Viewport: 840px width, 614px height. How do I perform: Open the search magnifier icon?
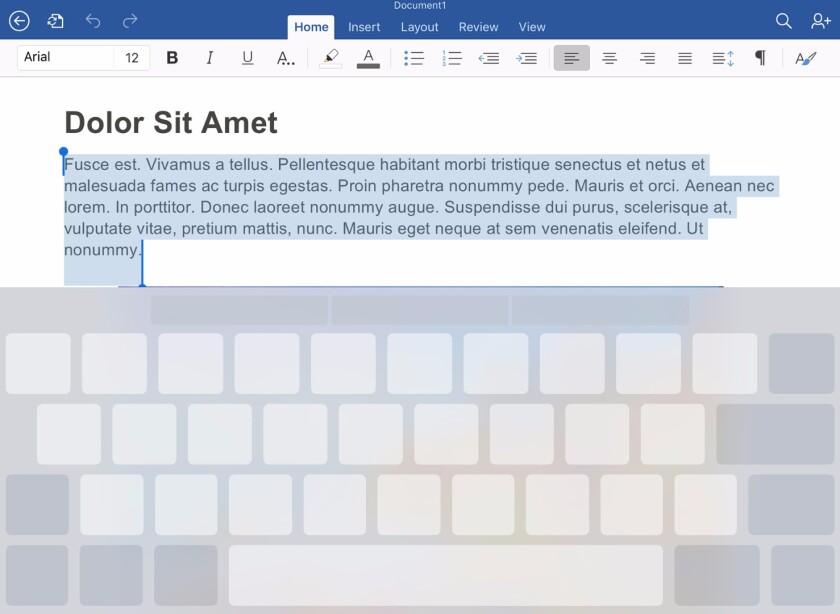[783, 21]
